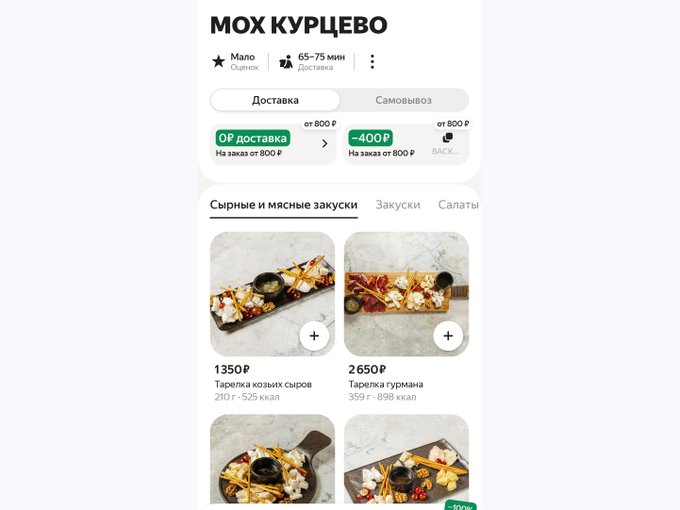Click the green −400₽ discount badge

370,138
